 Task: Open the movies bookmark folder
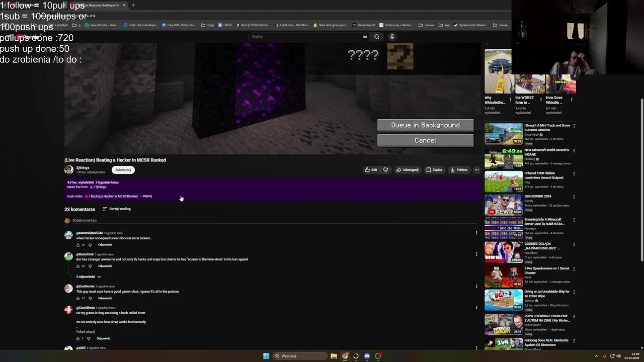[x=426, y=25]
